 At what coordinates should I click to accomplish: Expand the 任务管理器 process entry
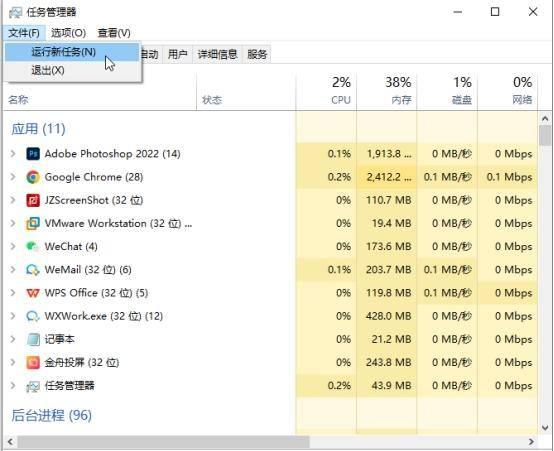[13, 386]
